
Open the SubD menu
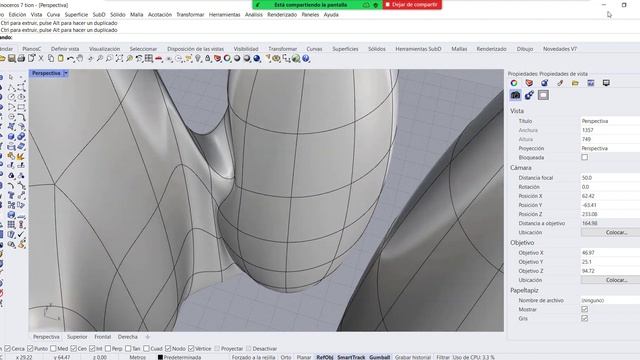pos(99,14)
